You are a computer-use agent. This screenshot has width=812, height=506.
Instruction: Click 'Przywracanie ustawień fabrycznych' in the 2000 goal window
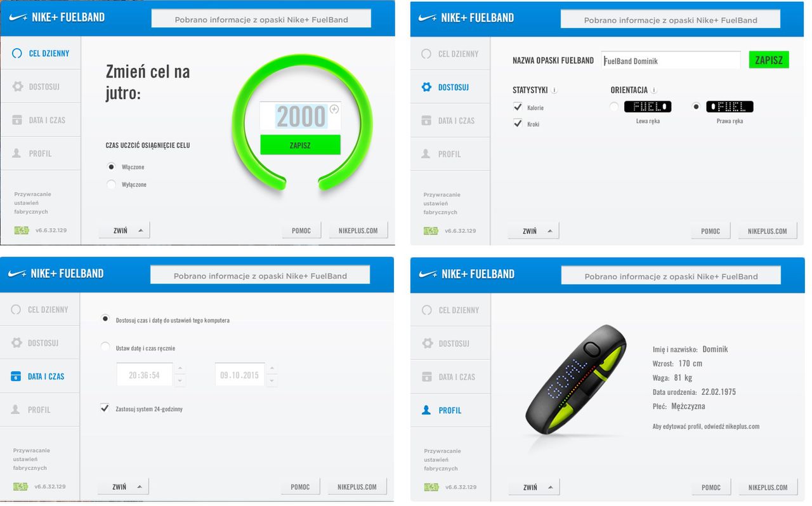coord(32,203)
